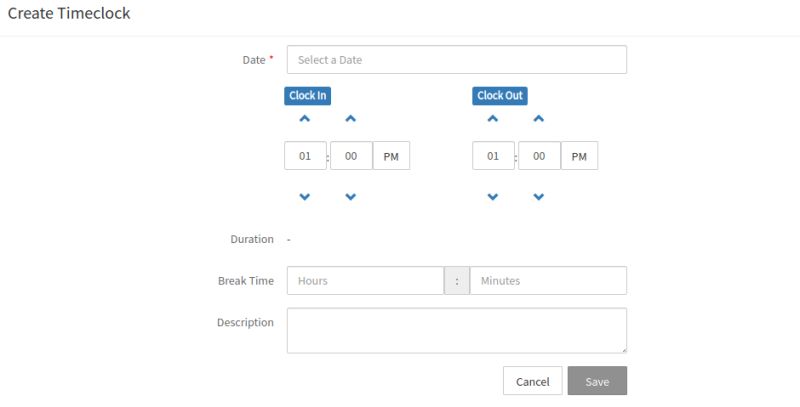This screenshot has height=407, width=800.
Task: Click the Break Time label
Action: (246, 281)
